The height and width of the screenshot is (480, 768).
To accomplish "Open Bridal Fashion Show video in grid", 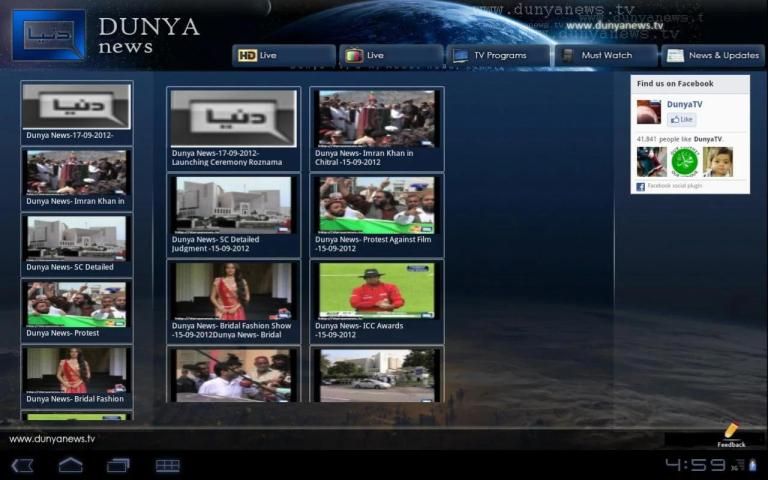I will (x=233, y=291).
